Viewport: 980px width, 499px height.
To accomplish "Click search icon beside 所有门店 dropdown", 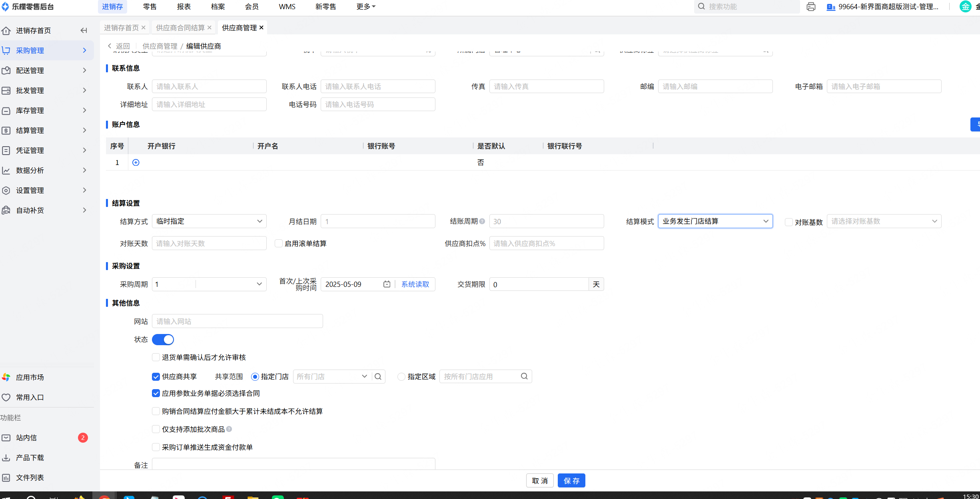I will [x=378, y=376].
